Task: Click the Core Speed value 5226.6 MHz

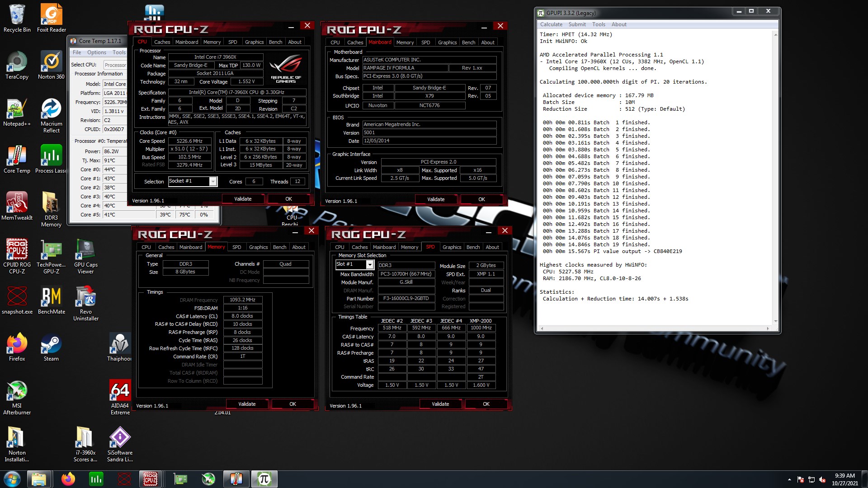Action: pyautogui.click(x=190, y=141)
